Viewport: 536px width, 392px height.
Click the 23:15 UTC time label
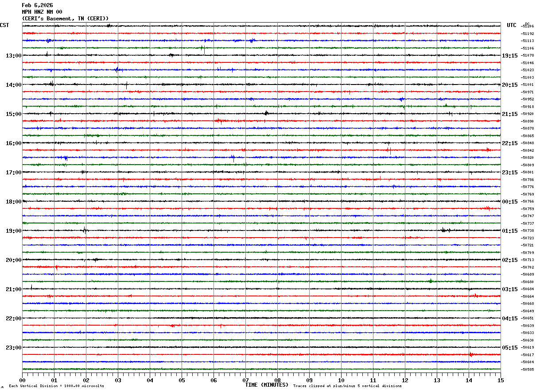[x=510, y=173]
